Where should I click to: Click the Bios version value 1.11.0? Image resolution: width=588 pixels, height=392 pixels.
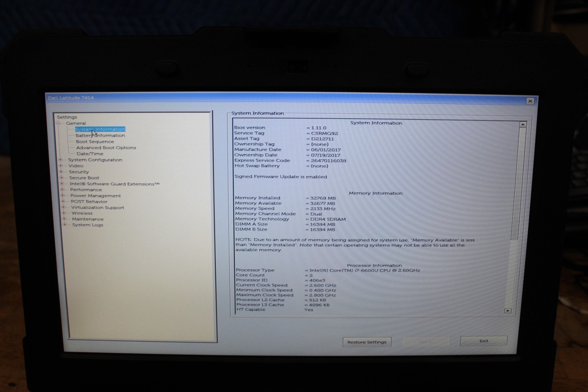coord(319,128)
